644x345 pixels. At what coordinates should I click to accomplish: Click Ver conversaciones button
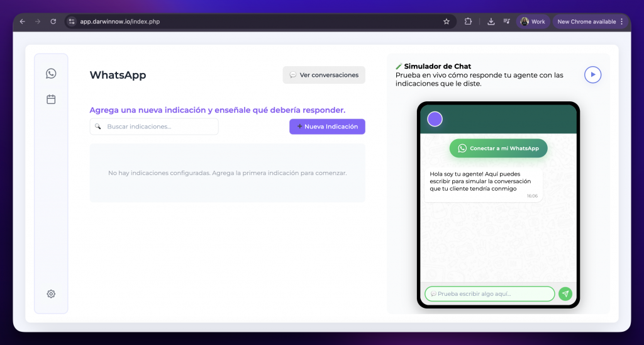coord(324,75)
